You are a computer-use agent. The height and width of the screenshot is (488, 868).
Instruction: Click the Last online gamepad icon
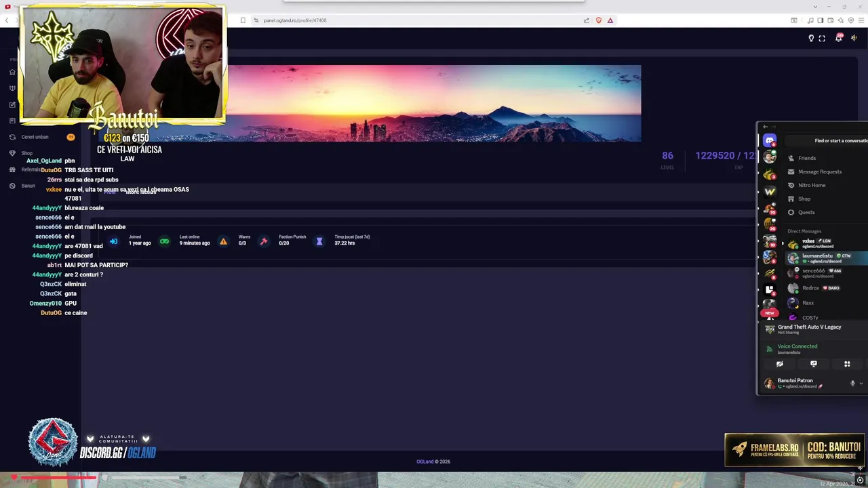[x=164, y=241]
